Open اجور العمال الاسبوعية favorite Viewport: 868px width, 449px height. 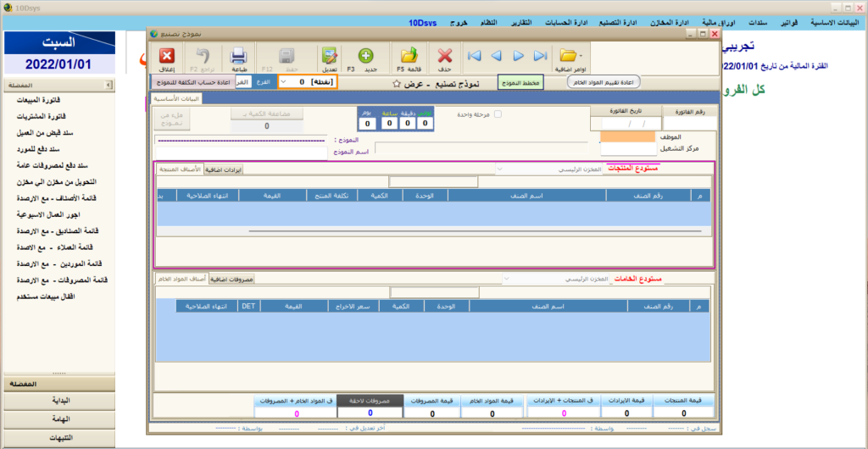pyautogui.click(x=47, y=214)
